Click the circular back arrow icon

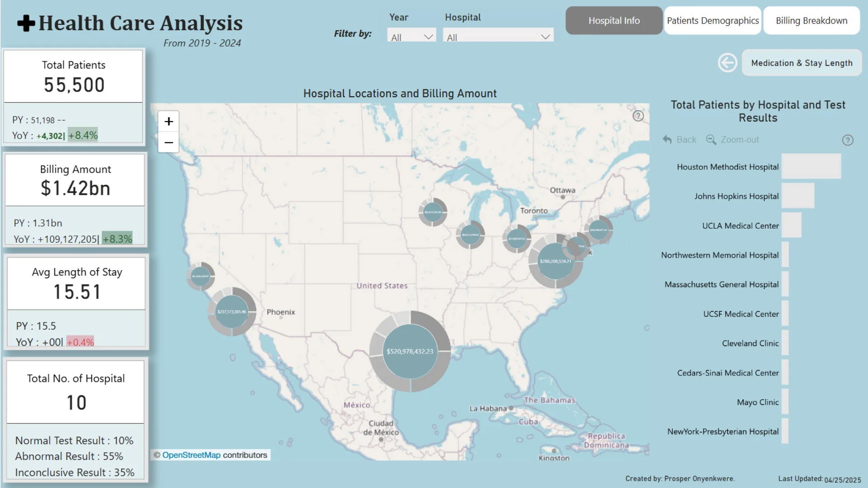727,63
